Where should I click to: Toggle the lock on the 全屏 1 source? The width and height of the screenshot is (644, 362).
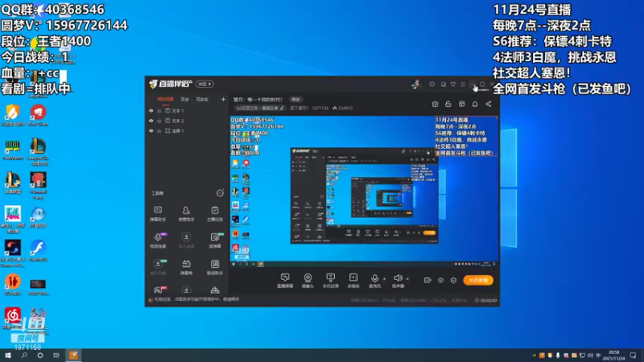[159, 130]
